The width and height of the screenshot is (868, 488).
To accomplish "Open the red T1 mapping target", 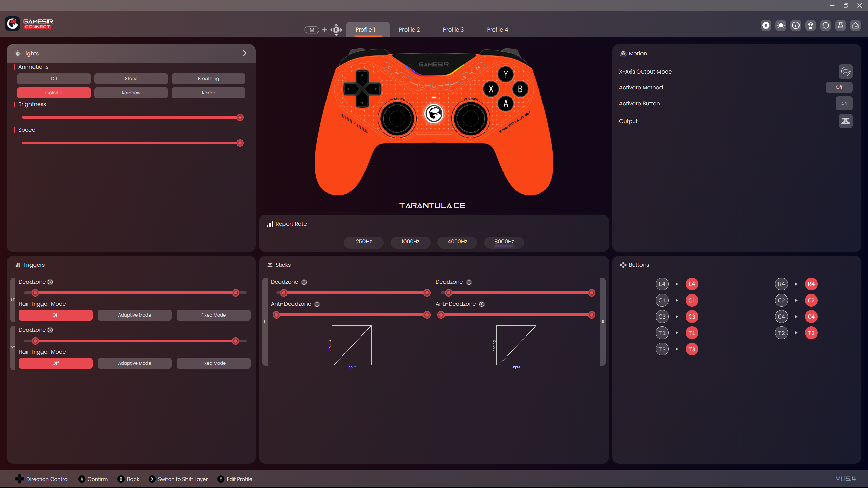I will 692,333.
